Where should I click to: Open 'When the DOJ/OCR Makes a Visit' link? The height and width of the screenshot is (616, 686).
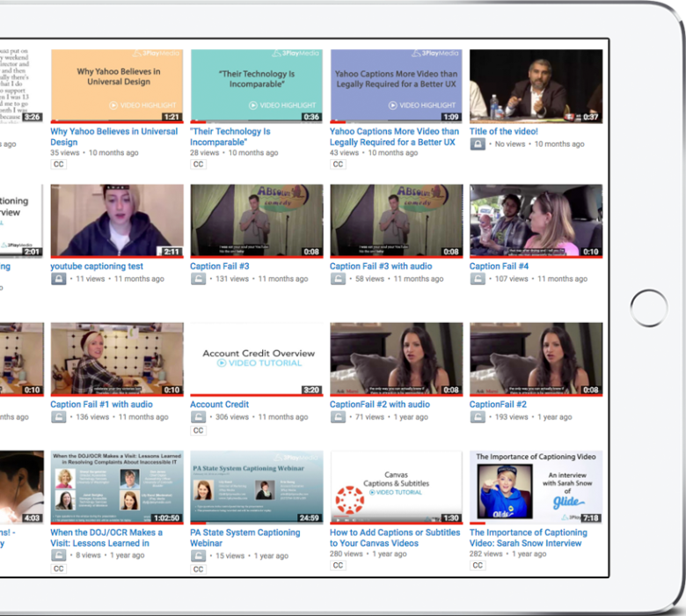point(106,538)
